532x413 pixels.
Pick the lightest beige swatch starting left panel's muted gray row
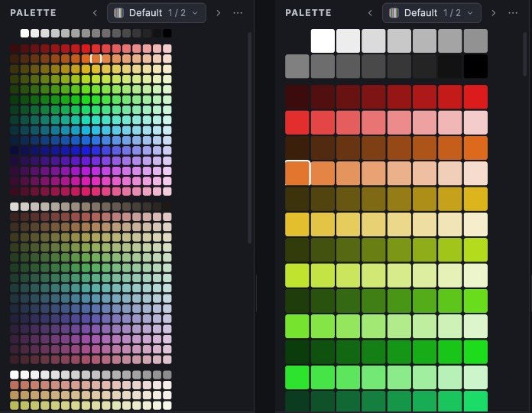point(15,206)
